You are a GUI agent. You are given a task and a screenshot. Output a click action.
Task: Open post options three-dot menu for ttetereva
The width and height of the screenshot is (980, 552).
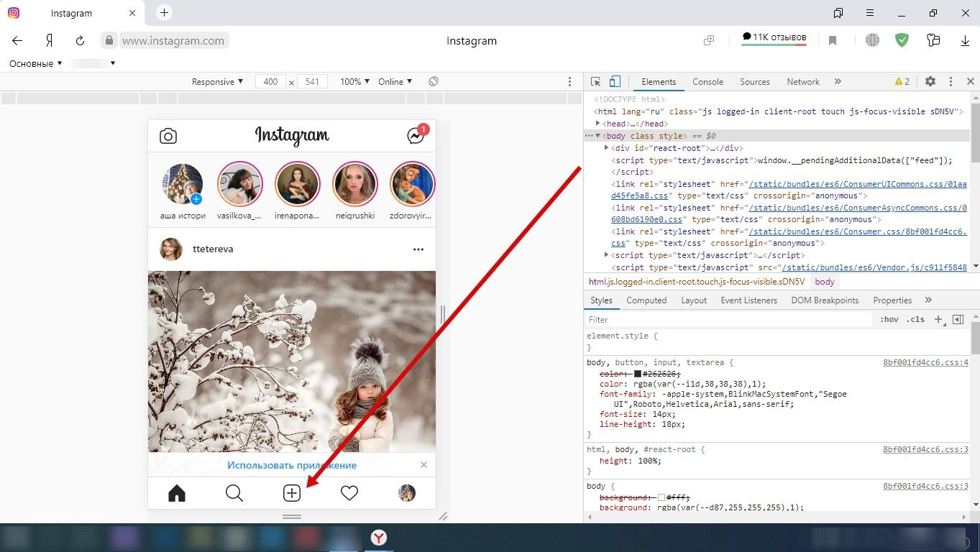418,249
